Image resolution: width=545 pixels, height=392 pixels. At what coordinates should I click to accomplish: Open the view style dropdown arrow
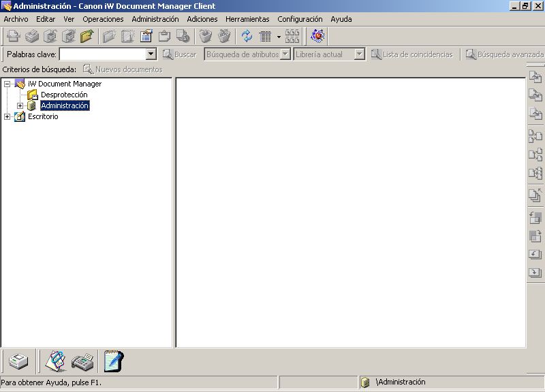(279, 36)
